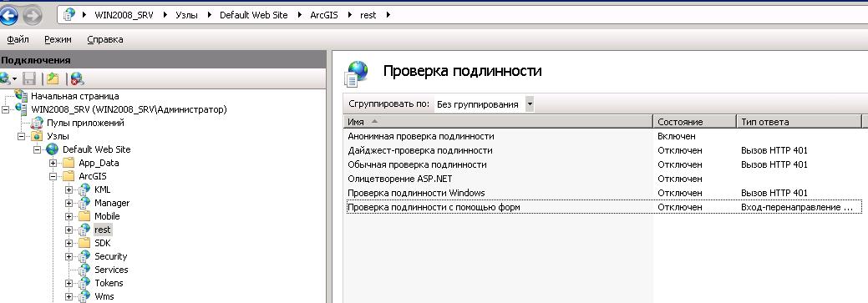Image resolution: width=868 pixels, height=303 pixels.
Task: Select Пулы приложений tree item
Action: [85, 123]
